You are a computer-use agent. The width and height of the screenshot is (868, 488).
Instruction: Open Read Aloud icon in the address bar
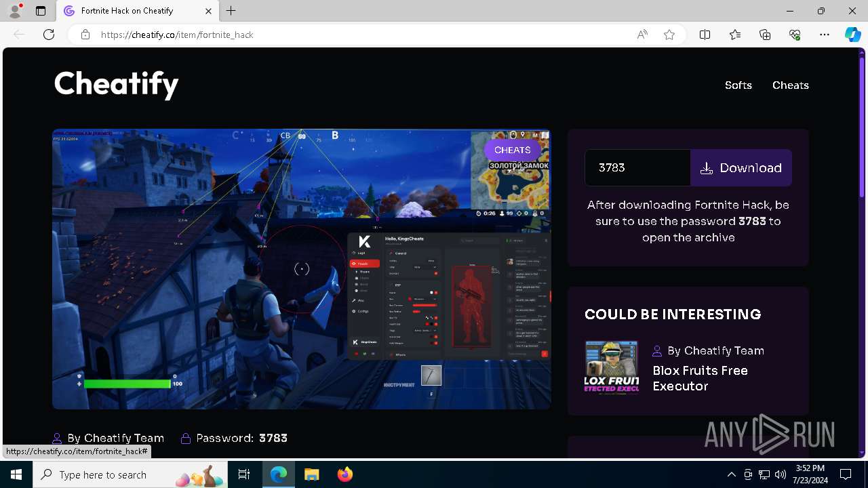click(642, 35)
